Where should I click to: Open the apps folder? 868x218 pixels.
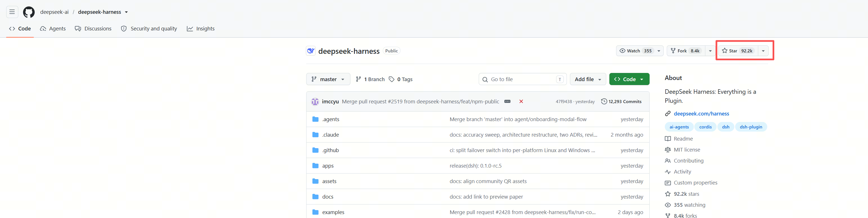point(328,166)
